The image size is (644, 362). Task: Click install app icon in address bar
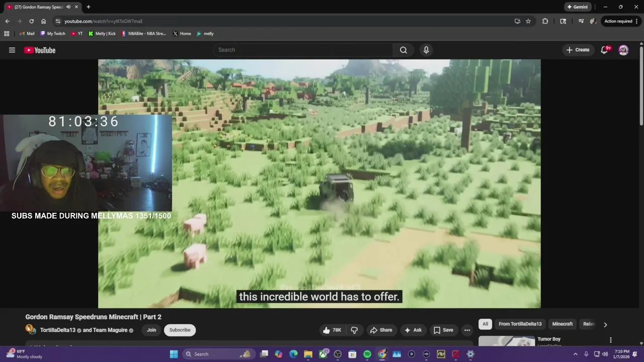coord(517,21)
